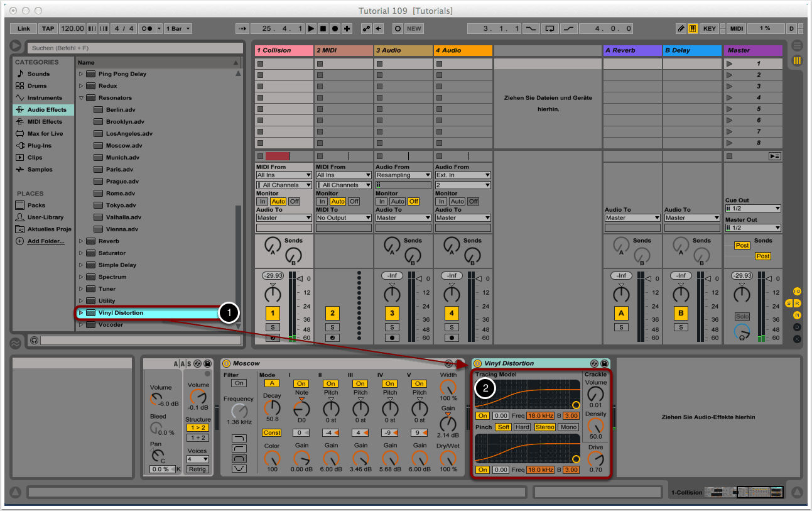Click the Add Folder link

click(45, 241)
